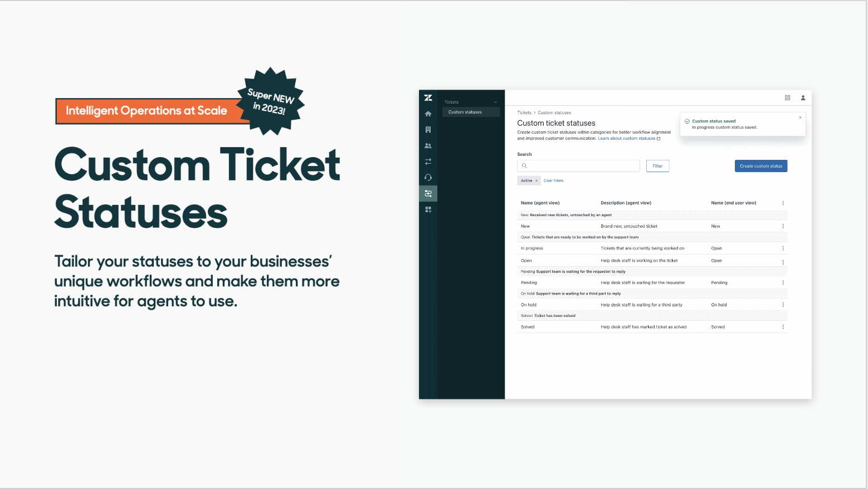Image resolution: width=868 pixels, height=489 pixels.
Task: Collapse the Tickets section chevron
Action: coord(495,102)
